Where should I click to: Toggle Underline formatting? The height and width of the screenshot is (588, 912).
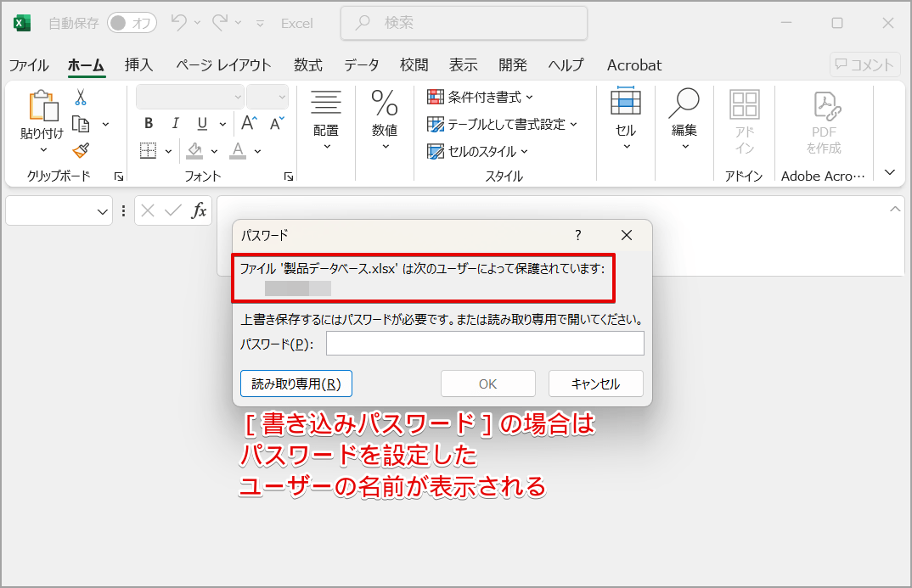point(202,123)
